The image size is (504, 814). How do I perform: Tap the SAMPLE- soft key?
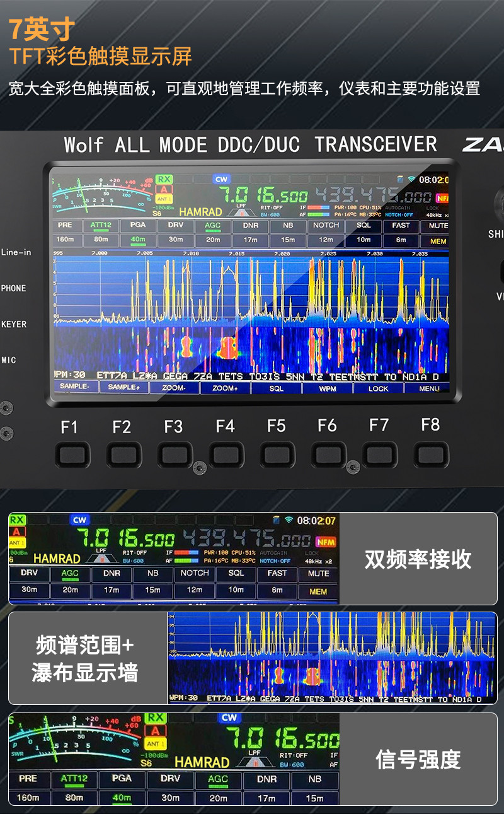pyautogui.click(x=75, y=387)
